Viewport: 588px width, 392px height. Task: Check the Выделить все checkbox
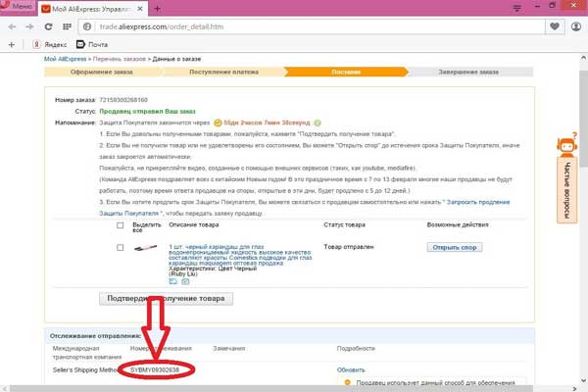click(120, 225)
